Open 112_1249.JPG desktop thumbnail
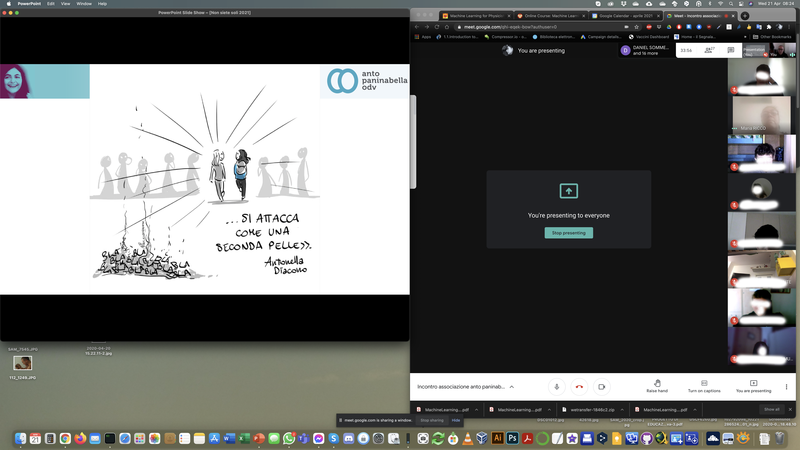 point(22,363)
